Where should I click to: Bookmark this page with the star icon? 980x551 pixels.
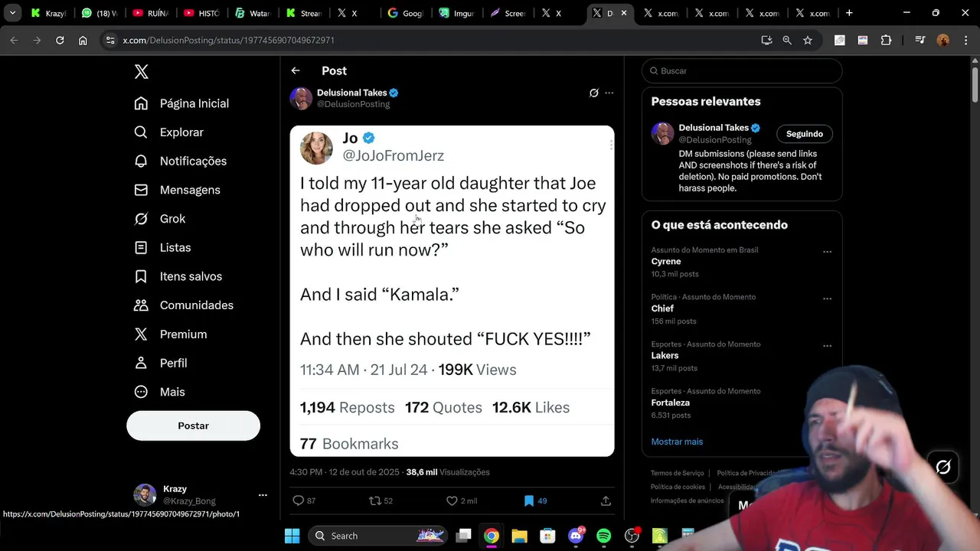click(808, 41)
